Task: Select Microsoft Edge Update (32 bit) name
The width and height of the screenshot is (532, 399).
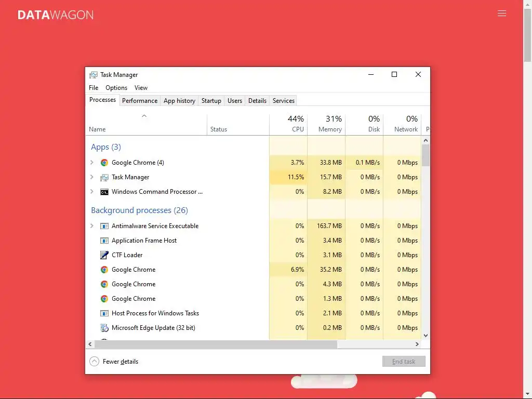Action: click(x=153, y=328)
